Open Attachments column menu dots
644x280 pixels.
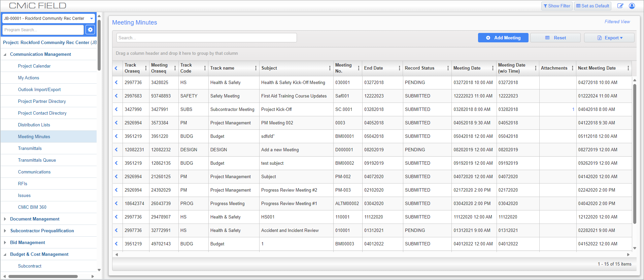pyautogui.click(x=573, y=68)
